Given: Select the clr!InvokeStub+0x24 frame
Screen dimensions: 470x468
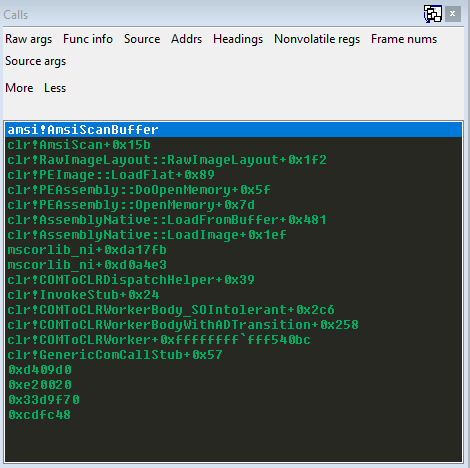Looking at the screenshot, I should (234, 295).
